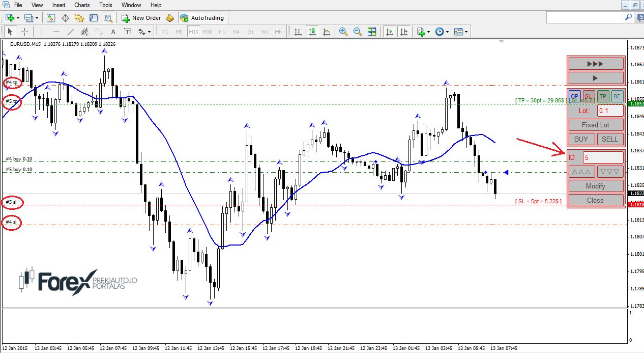Viewport: 644px width, 353px height.
Task: Click the Modify button
Action: click(x=596, y=186)
